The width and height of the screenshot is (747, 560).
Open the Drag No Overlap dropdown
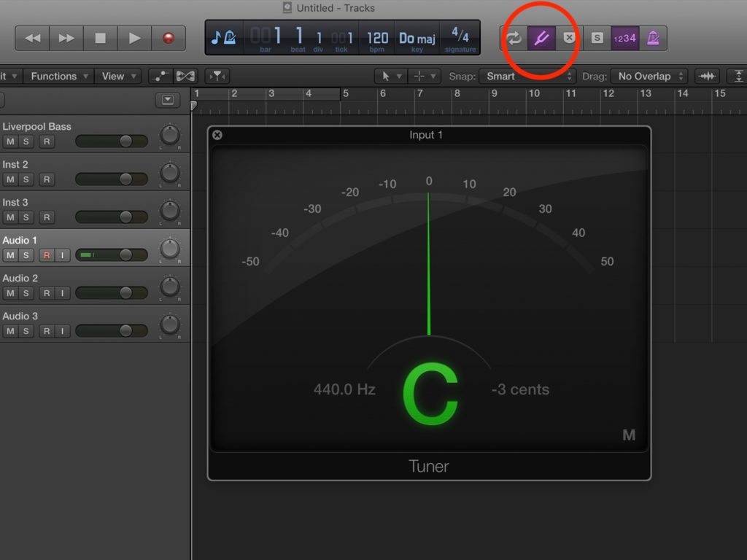650,76
